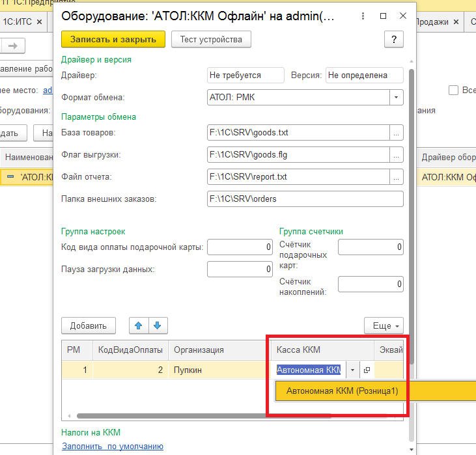Close the '1С:ИТС' tab
Screen dimensions: 476x455
coord(39,22)
